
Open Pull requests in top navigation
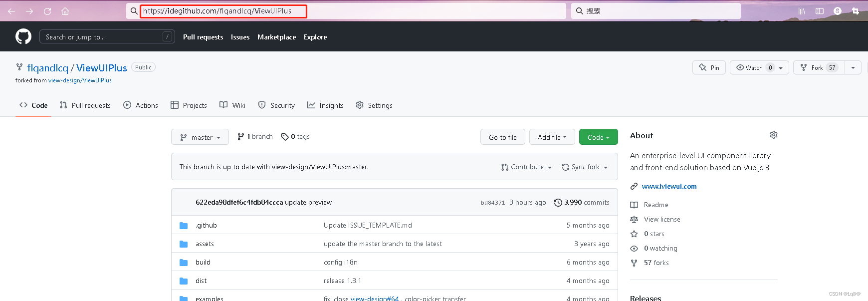click(203, 37)
